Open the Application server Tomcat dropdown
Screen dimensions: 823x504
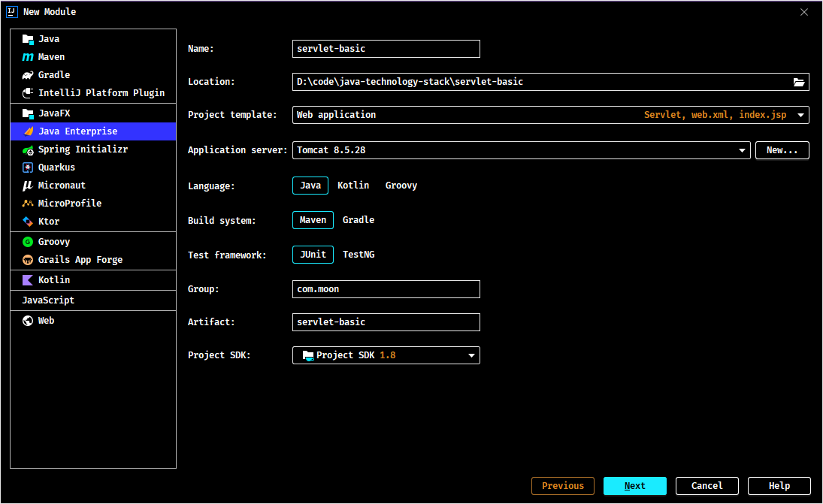[521, 150]
